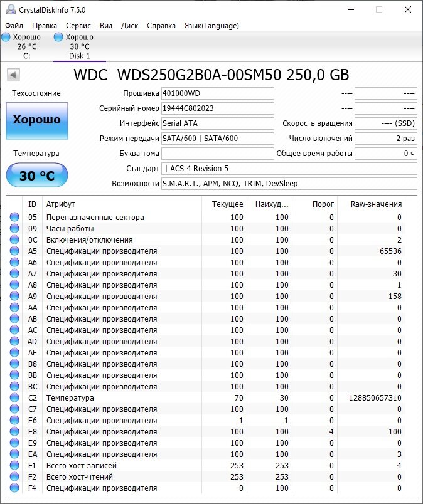This screenshot has width=423, height=504.
Task: Open the Сервис menu
Action: tap(78, 26)
